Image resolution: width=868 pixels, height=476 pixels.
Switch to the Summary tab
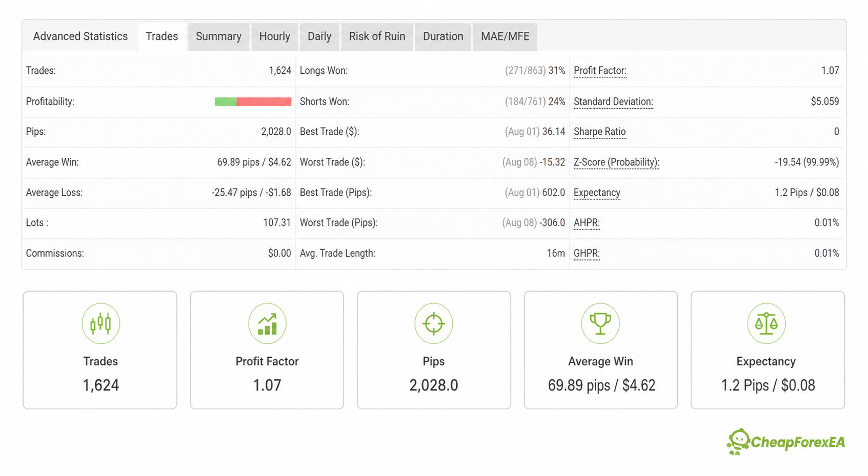(x=218, y=36)
